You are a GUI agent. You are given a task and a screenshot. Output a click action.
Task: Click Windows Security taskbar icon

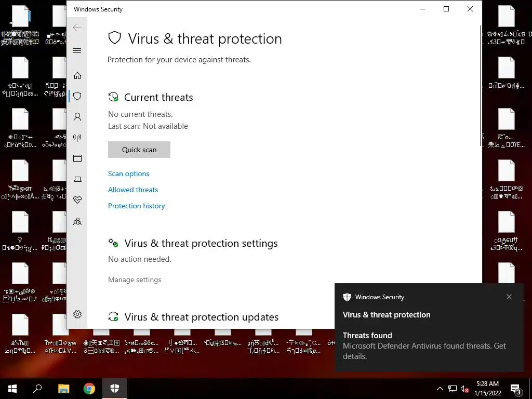pos(115,389)
